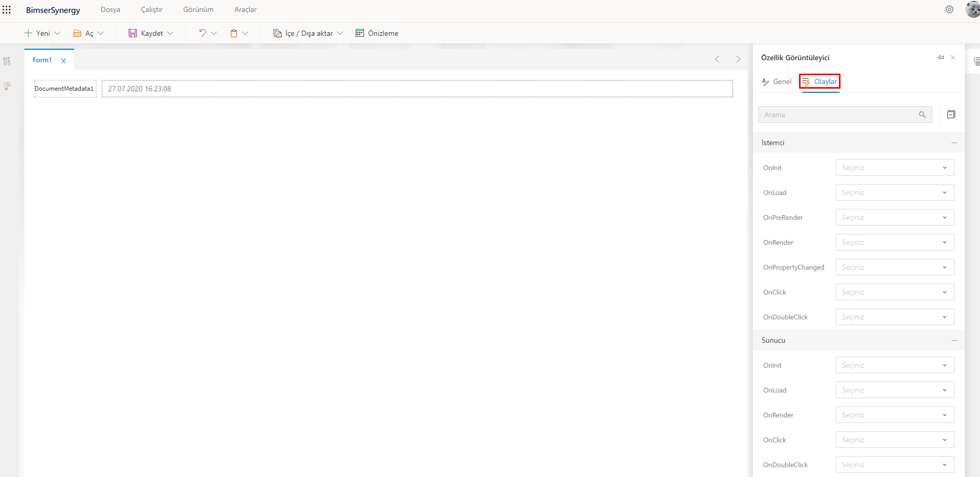The height and width of the screenshot is (477, 980).
Task: Click the İçe / Dışa aktar icon
Action: 277,33
